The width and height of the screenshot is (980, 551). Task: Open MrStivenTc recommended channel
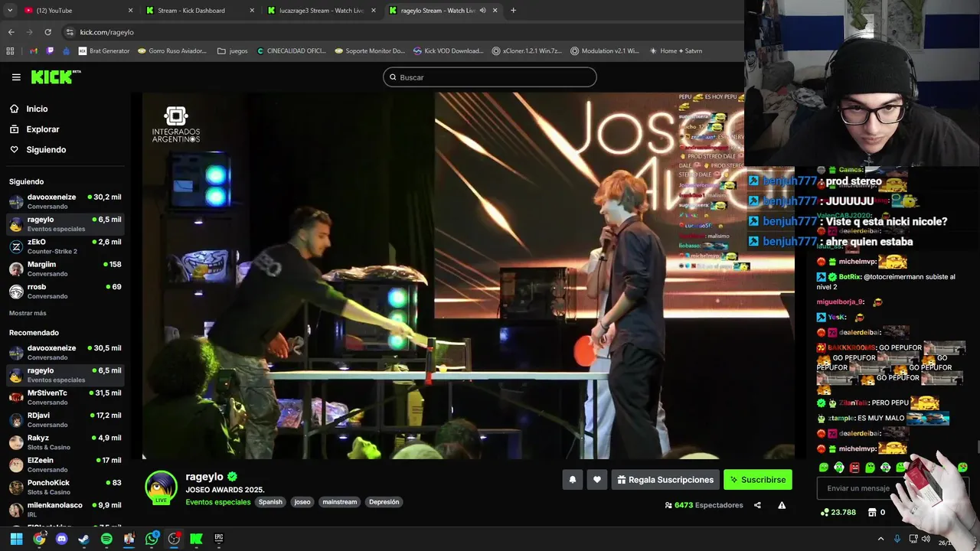click(x=65, y=397)
